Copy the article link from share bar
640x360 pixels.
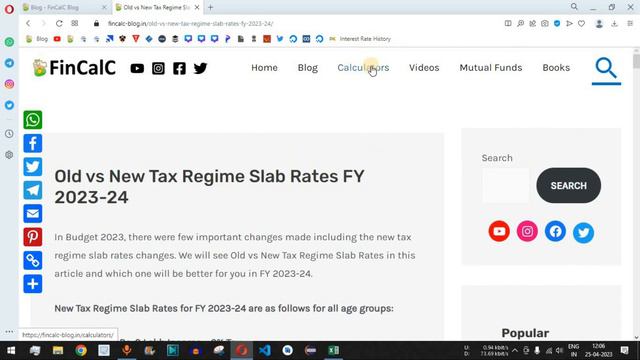pos(33,260)
